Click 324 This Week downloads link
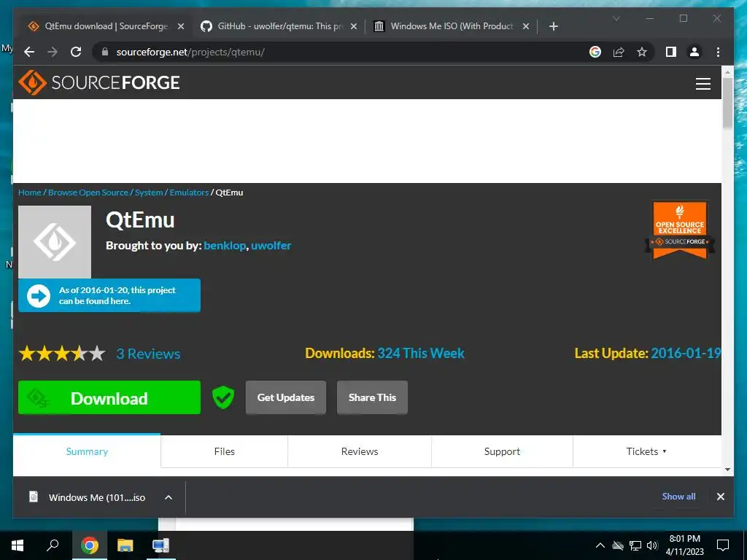Image resolution: width=747 pixels, height=560 pixels. (421, 354)
